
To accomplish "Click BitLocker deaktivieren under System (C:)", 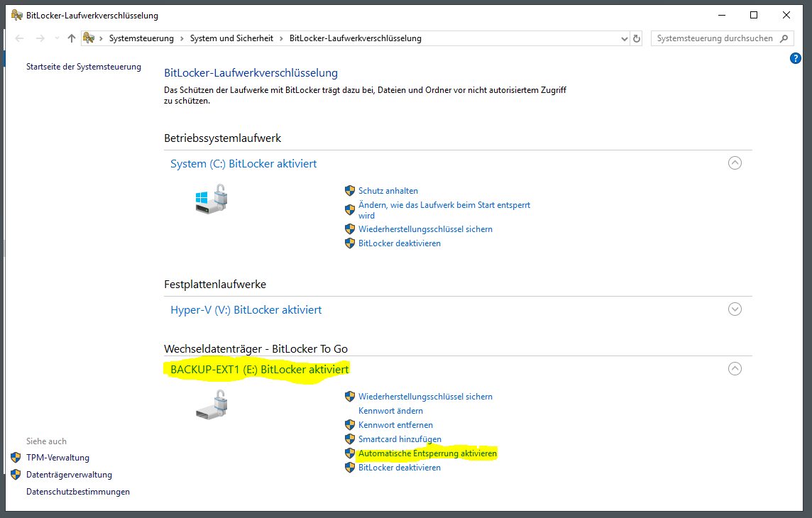I will click(400, 243).
